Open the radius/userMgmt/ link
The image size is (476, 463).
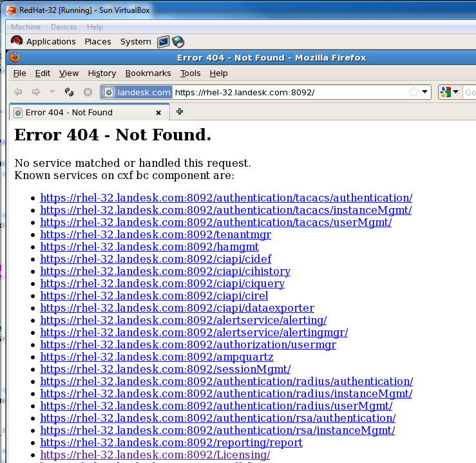point(216,406)
